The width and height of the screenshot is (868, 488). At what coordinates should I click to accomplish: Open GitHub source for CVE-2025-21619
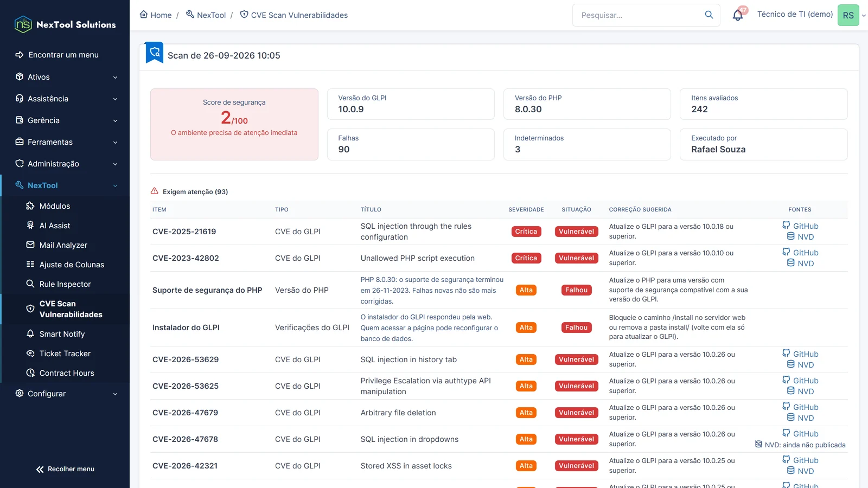[x=800, y=226]
